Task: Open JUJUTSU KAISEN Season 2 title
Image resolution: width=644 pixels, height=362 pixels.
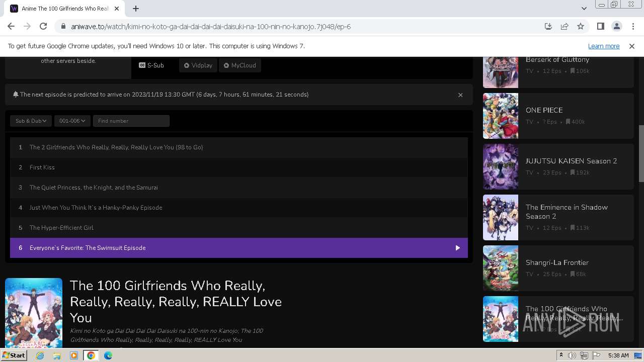Action: point(571,161)
